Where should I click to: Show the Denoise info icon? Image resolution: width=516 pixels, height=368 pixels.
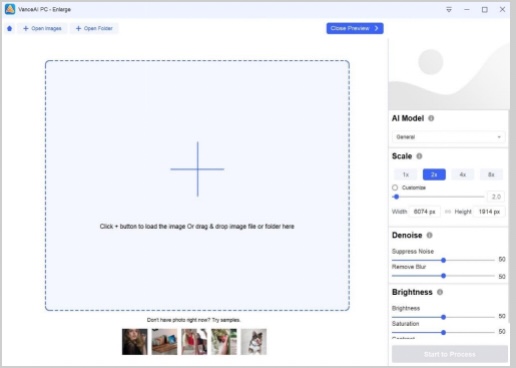pyautogui.click(x=429, y=235)
